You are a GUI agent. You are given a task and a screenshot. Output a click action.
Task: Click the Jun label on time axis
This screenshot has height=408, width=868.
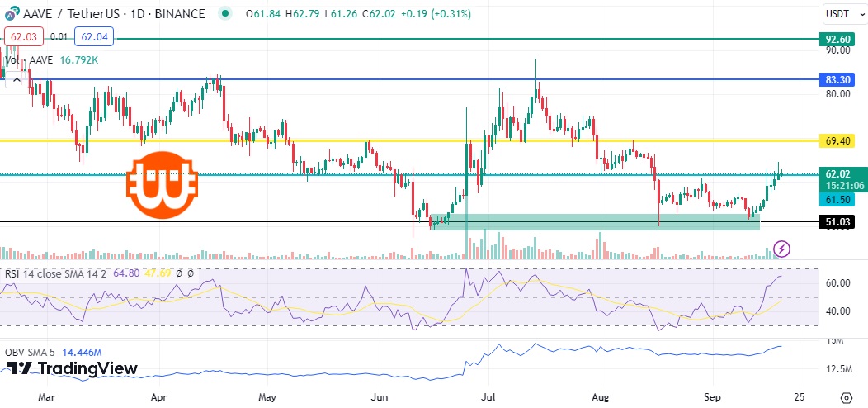click(x=380, y=397)
